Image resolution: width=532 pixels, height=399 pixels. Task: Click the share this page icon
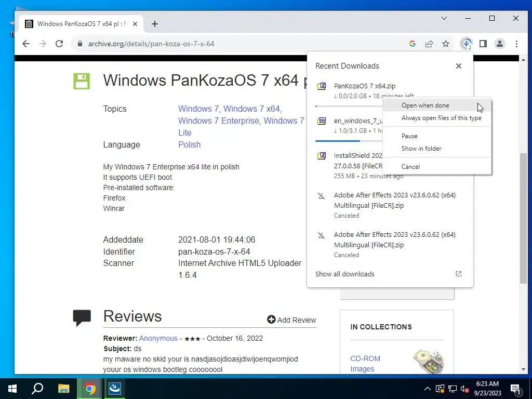coord(429,44)
